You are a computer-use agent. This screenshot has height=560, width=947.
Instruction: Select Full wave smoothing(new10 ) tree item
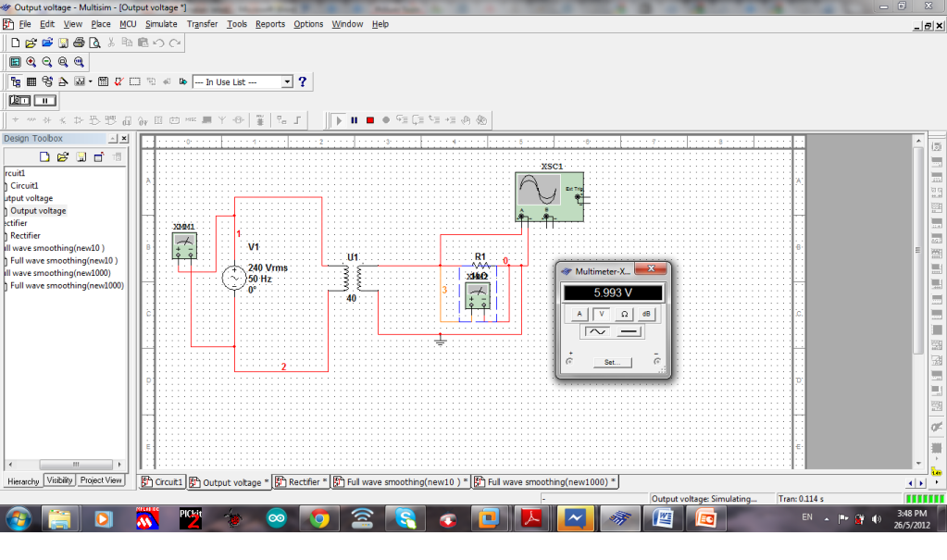pos(64,260)
